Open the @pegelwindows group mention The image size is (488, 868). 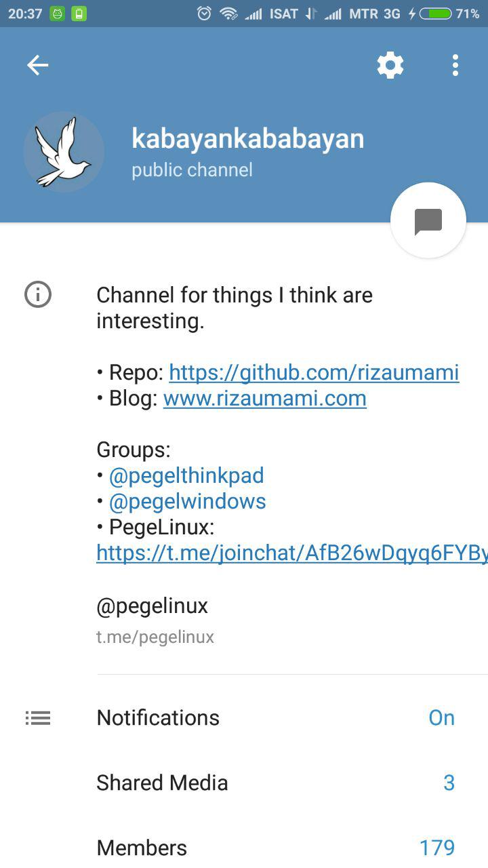coord(188,501)
